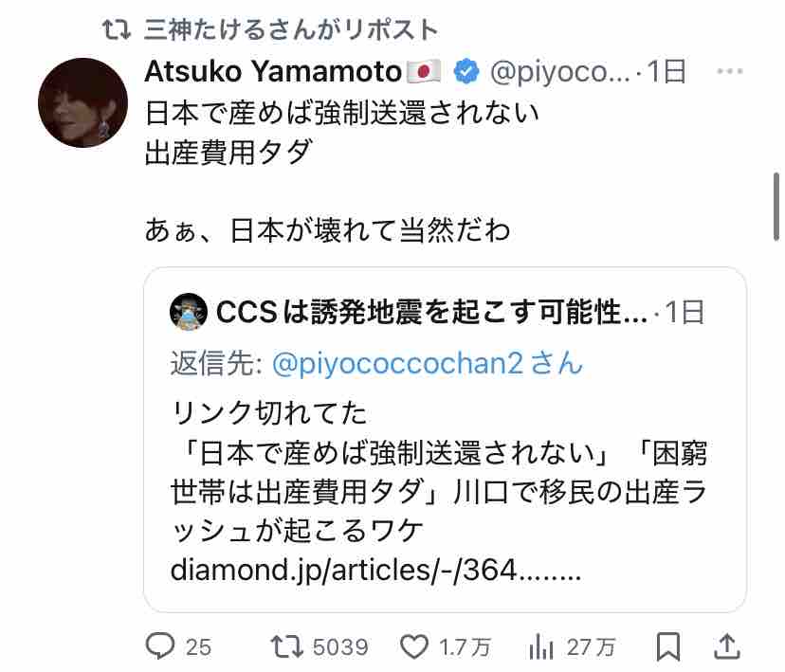
Task: Bookmark this post
Action: [668, 646]
